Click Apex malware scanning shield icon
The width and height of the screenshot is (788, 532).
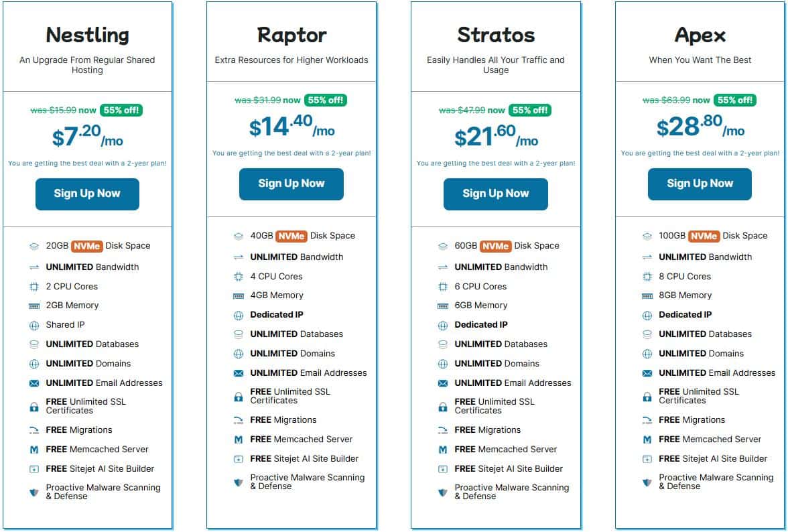click(x=647, y=482)
